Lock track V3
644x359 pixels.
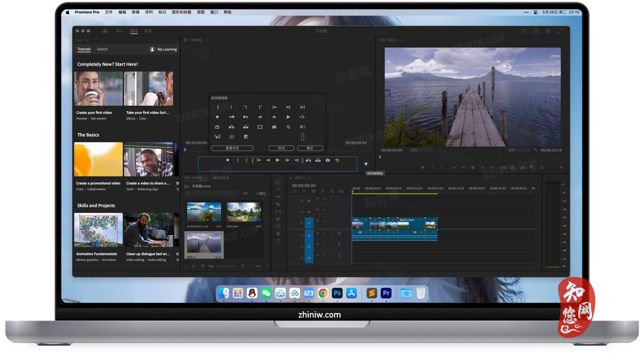[301, 200]
